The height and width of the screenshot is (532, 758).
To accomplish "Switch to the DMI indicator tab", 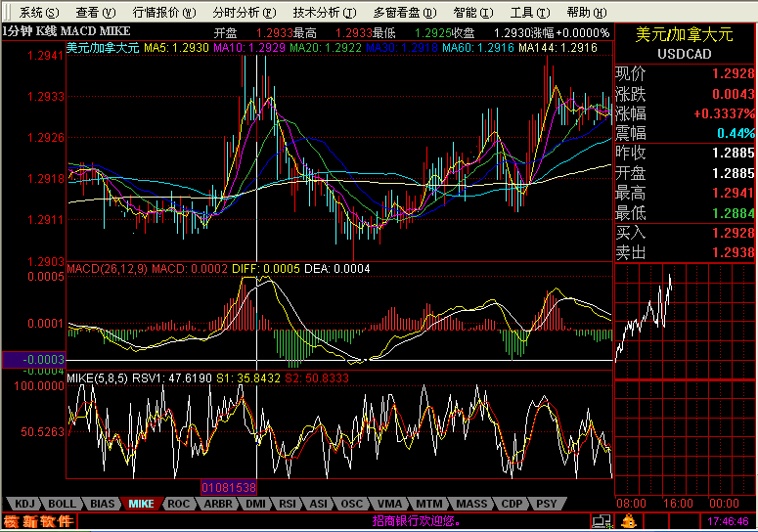I will pyautogui.click(x=255, y=504).
